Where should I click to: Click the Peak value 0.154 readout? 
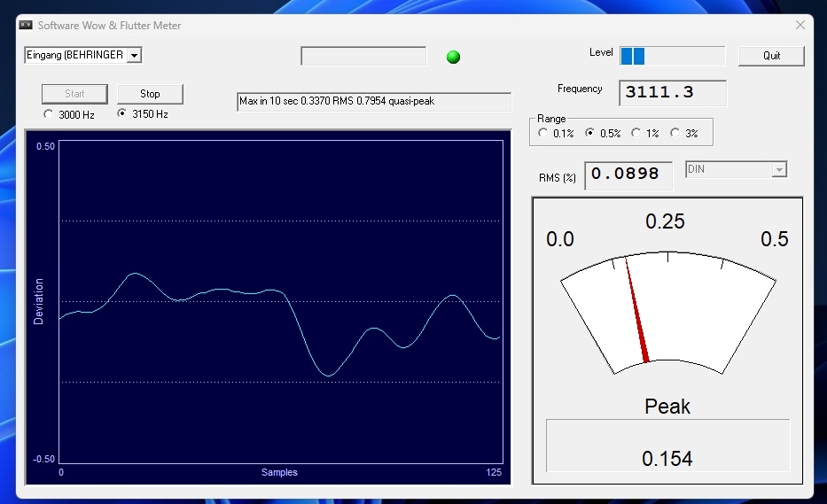[667, 459]
